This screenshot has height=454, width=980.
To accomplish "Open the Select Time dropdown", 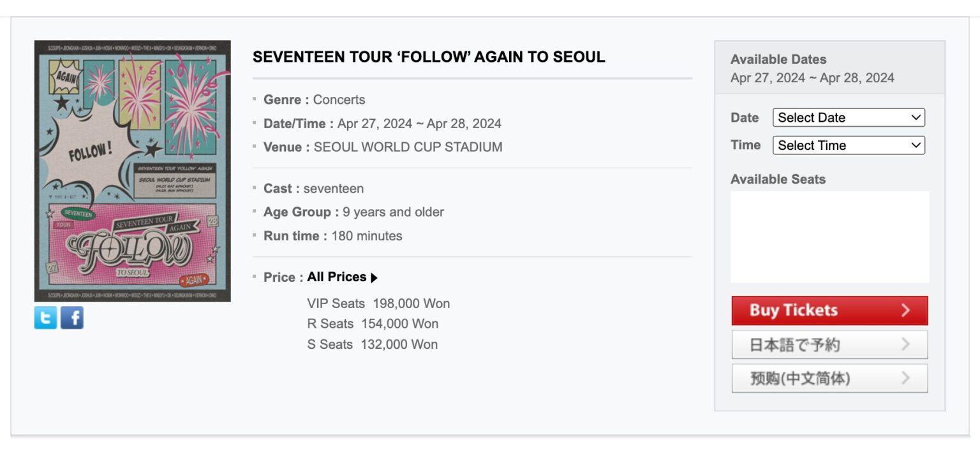I will [848, 145].
